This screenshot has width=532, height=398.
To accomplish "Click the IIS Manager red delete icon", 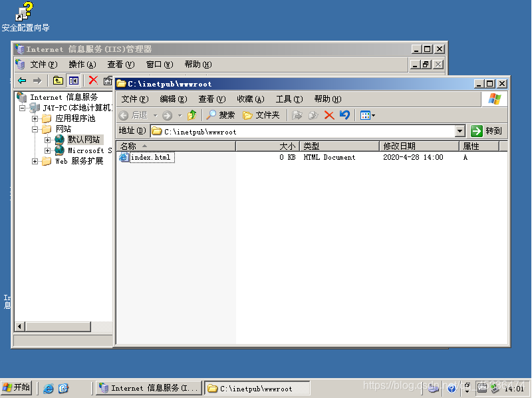I will click(93, 80).
